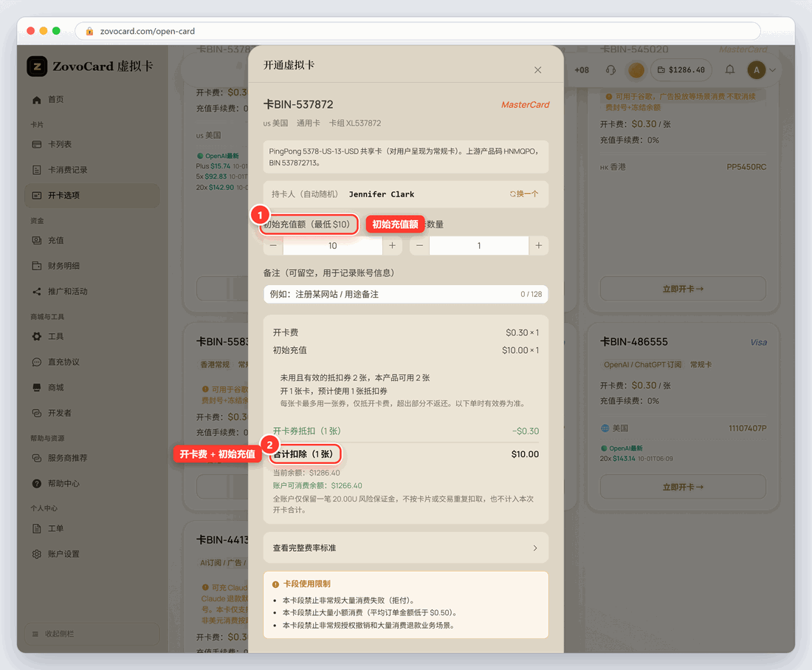
Task: Click the 备注 remark input field
Action: (405, 294)
